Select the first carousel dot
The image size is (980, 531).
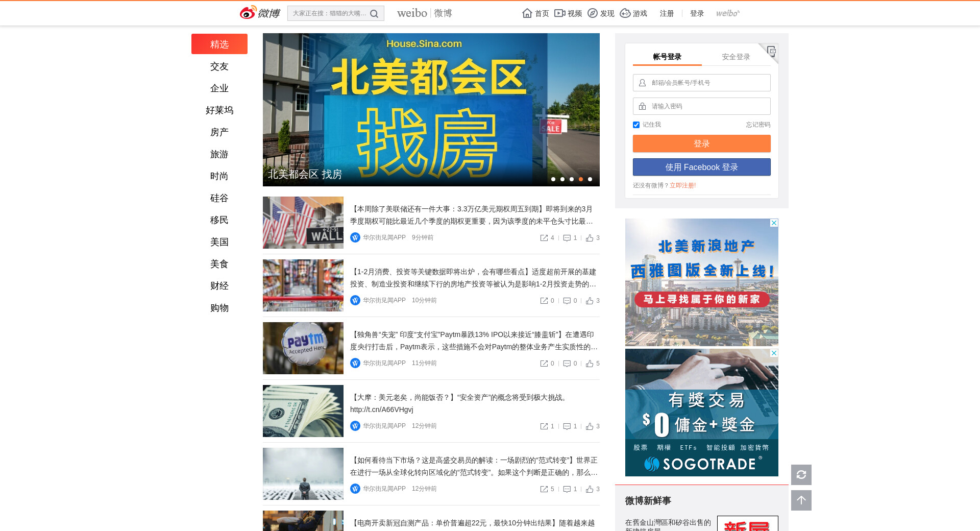[x=553, y=179]
